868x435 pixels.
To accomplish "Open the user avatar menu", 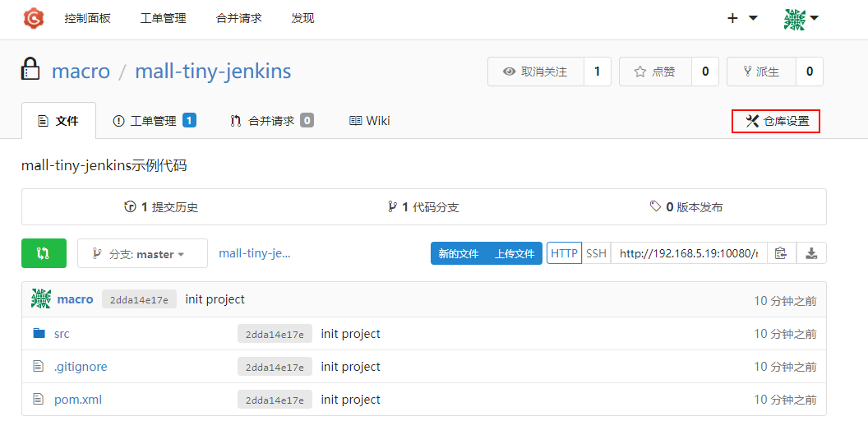I will click(801, 18).
